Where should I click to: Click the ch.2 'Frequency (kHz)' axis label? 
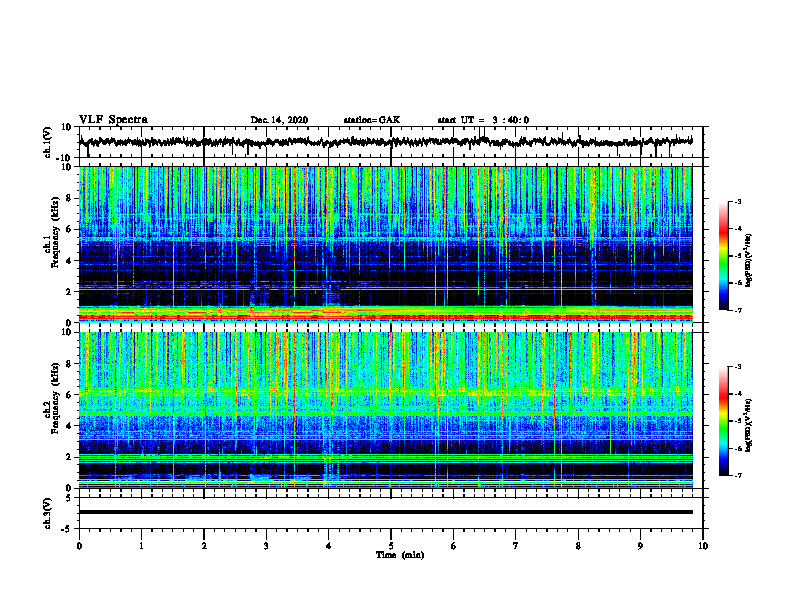(55, 398)
